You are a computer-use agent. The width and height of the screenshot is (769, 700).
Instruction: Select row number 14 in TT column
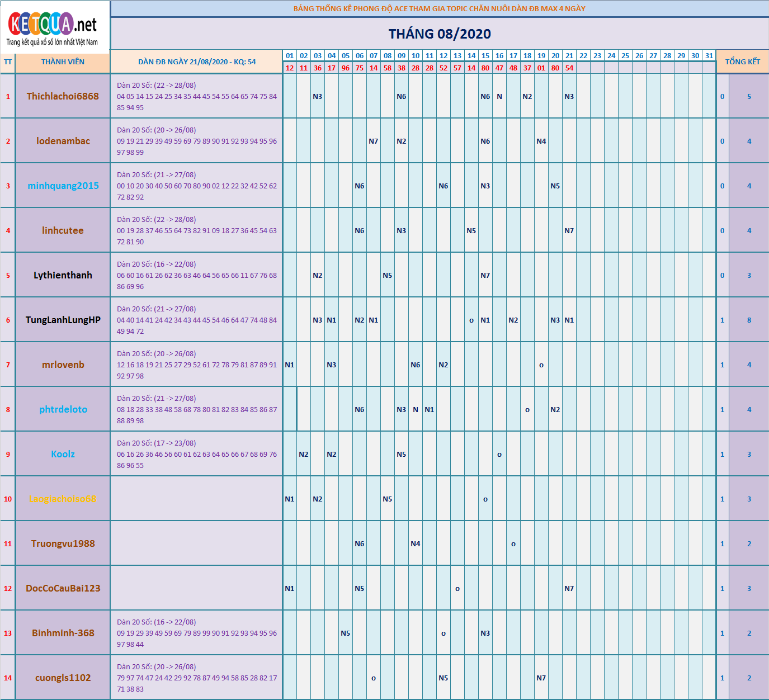pyautogui.click(x=8, y=678)
